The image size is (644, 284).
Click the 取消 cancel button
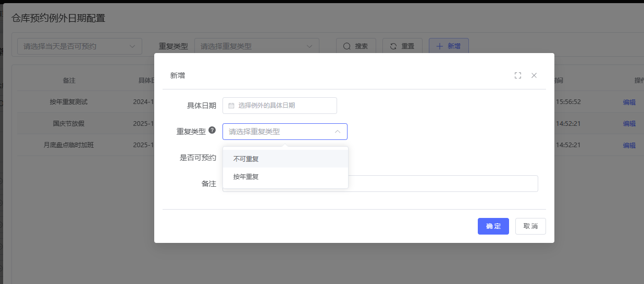click(530, 226)
